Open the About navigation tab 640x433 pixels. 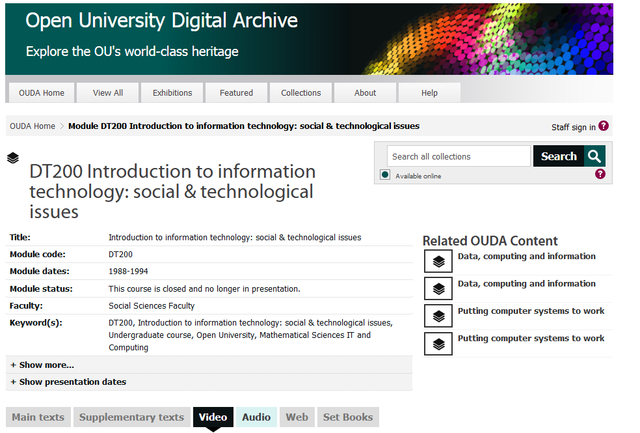(365, 93)
